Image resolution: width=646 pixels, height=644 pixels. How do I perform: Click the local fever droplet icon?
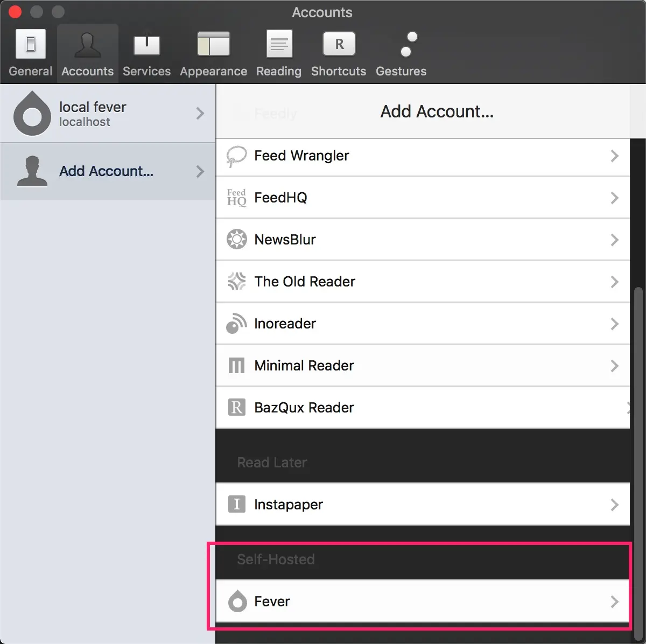click(32, 113)
